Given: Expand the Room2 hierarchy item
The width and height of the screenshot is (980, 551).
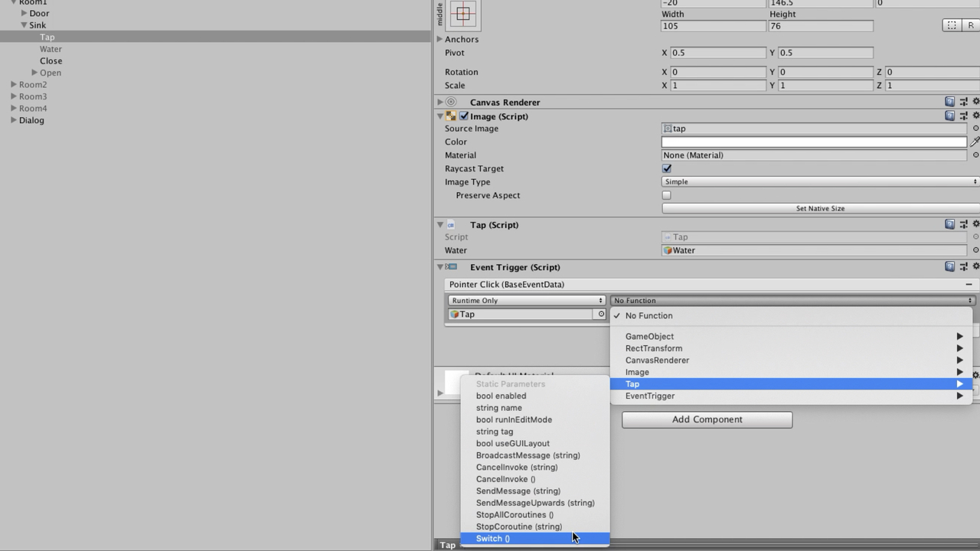Looking at the screenshot, I should point(14,85).
